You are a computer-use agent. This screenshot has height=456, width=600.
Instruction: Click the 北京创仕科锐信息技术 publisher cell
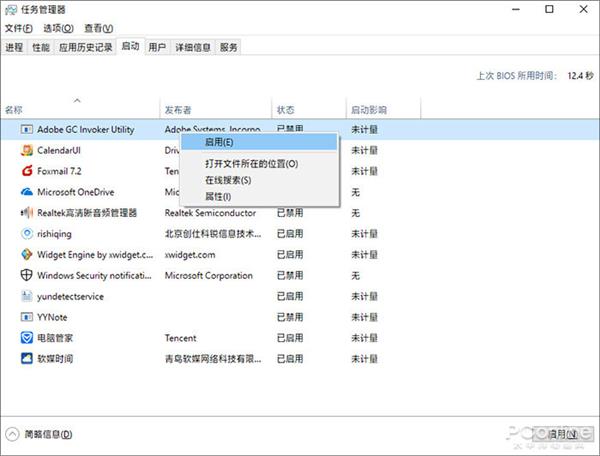pos(213,234)
